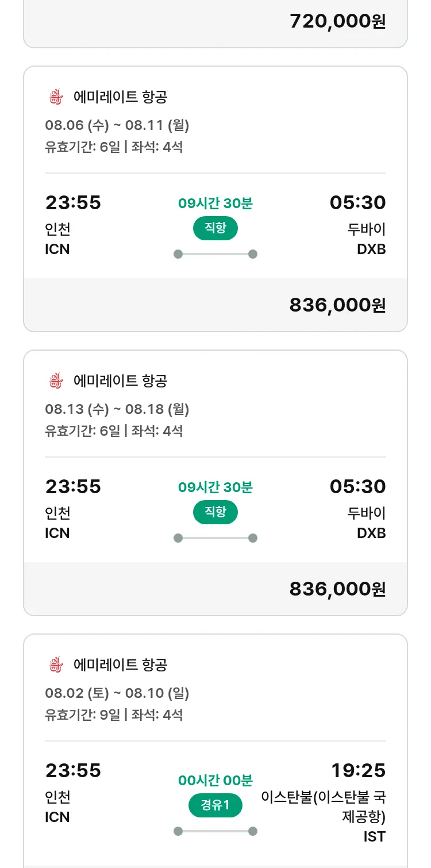Tap the route line on the Istanbul flight
This screenshot has height=868, width=431.
coord(215,831)
